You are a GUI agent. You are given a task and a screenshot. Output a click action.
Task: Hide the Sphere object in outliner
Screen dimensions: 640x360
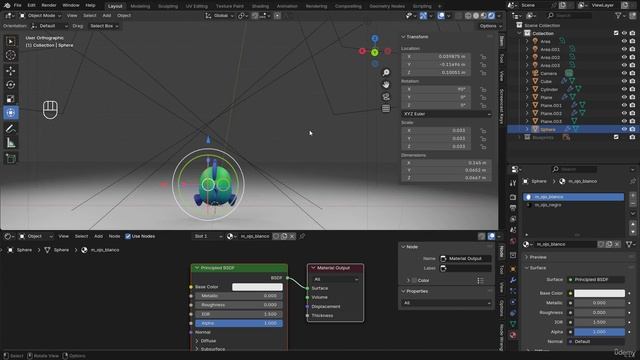(x=624, y=129)
